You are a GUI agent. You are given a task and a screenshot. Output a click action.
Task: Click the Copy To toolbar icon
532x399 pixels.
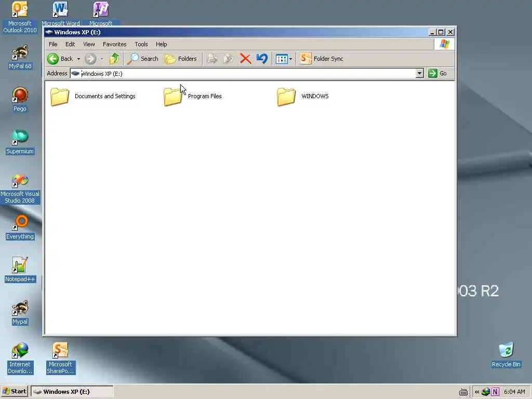pyautogui.click(x=229, y=59)
